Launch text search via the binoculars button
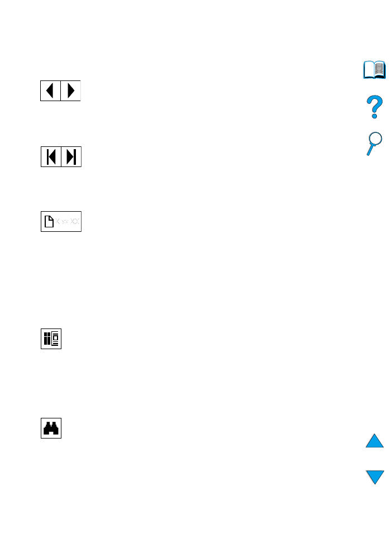 pyautogui.click(x=51, y=428)
